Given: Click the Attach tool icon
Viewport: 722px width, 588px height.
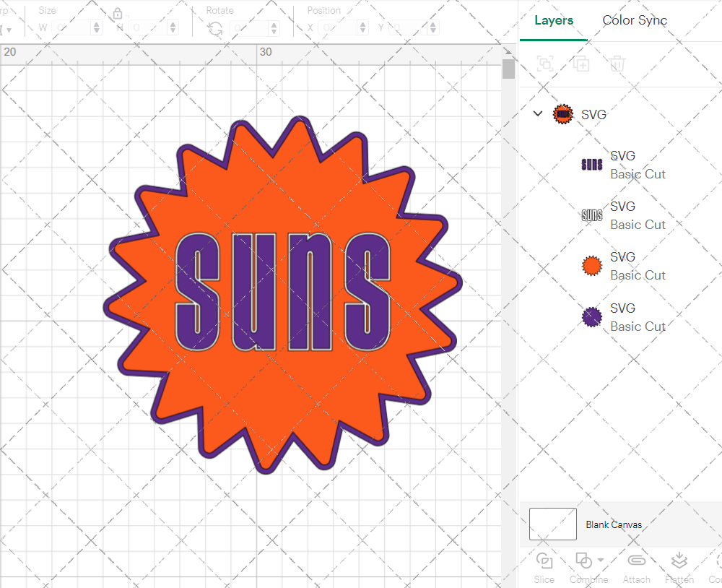Looking at the screenshot, I should pyautogui.click(x=636, y=561).
